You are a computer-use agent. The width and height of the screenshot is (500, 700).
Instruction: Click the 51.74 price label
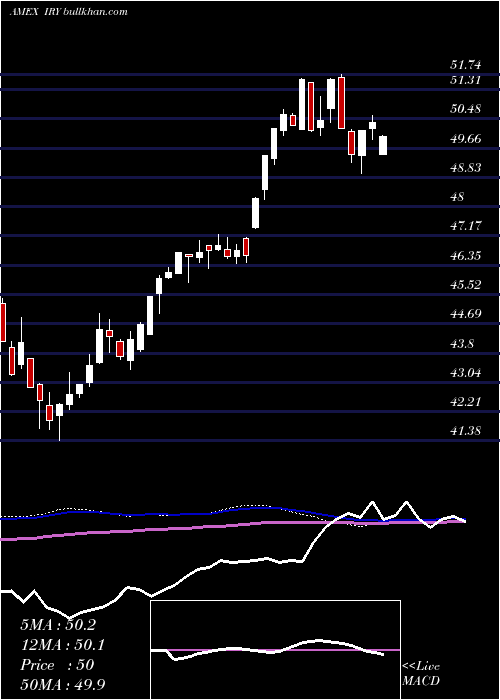click(465, 65)
